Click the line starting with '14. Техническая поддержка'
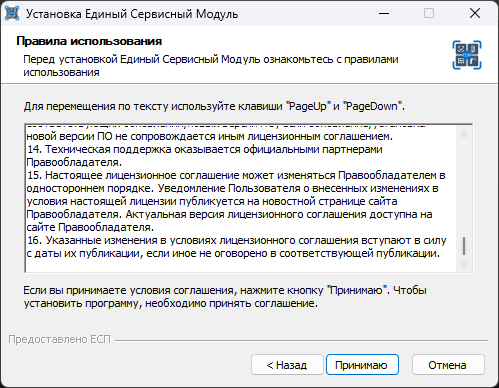This screenshot has height=388, width=499. coord(204,149)
